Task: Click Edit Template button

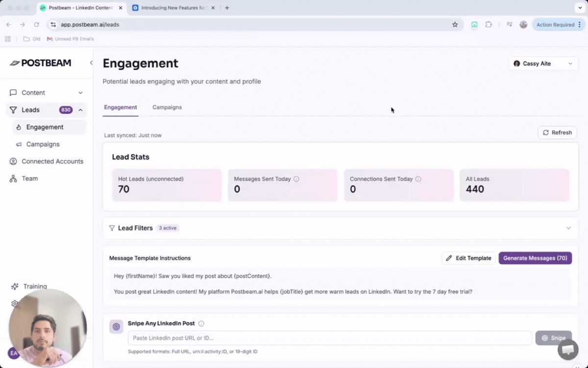Action: click(469, 258)
